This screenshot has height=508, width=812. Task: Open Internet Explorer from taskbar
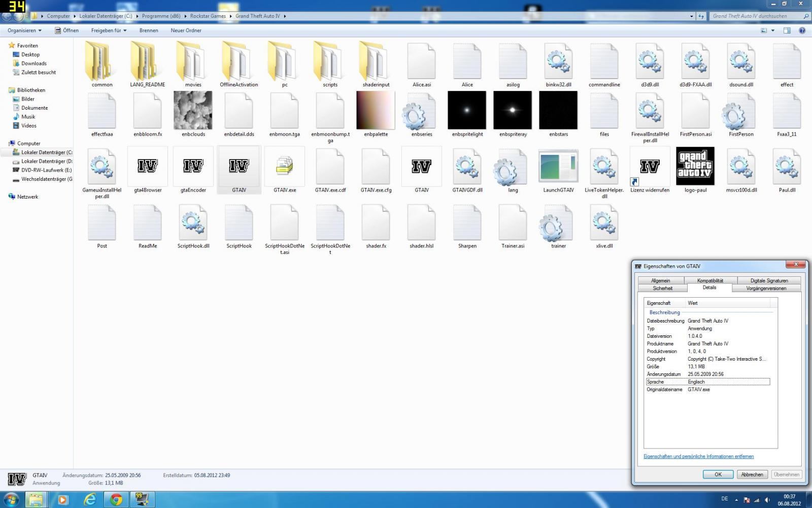tap(89, 500)
